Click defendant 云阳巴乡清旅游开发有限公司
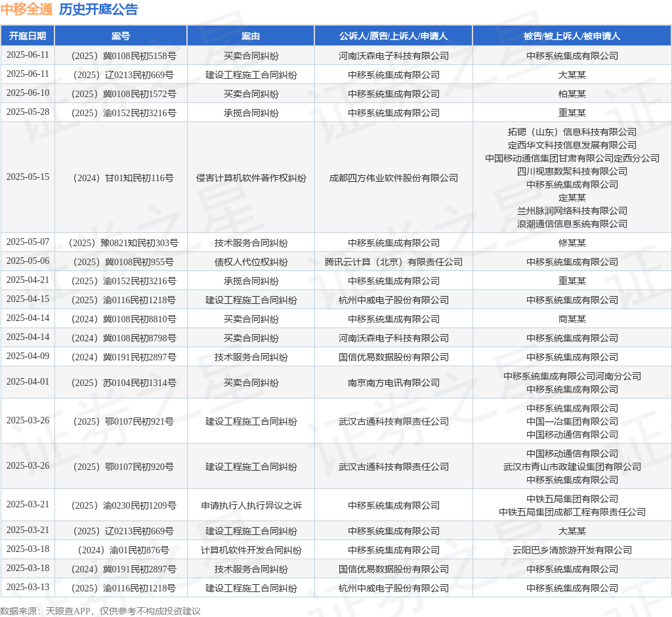This screenshot has width=672, height=617. click(x=572, y=550)
